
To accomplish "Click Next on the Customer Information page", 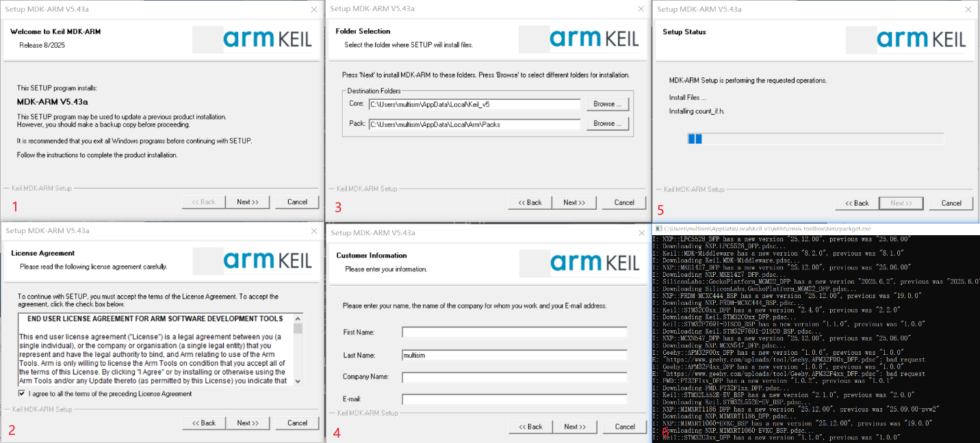I will (575, 427).
